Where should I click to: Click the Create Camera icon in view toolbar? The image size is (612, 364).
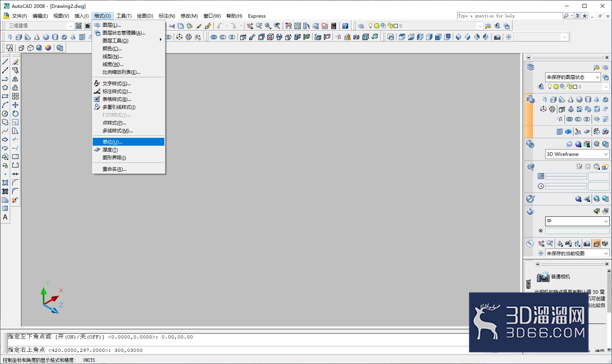click(497, 37)
